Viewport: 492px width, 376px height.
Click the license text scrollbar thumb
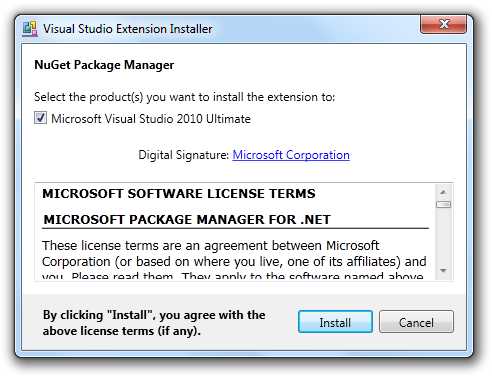(x=443, y=204)
